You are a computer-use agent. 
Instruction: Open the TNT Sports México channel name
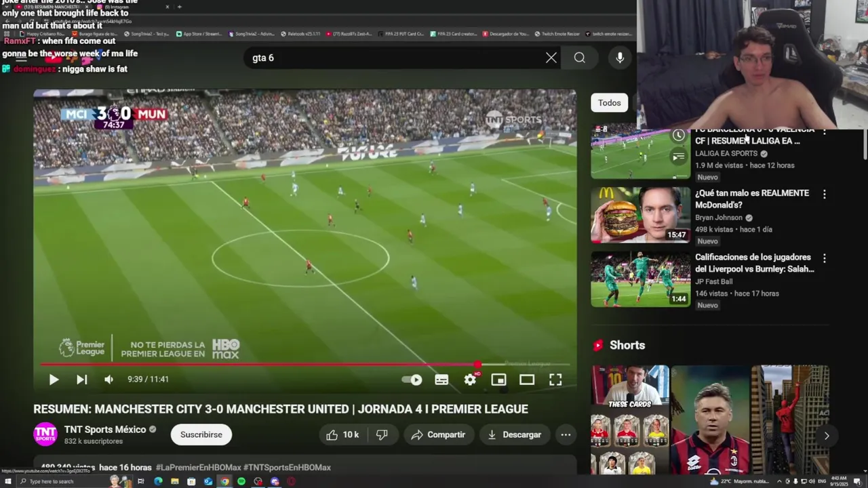coord(105,429)
